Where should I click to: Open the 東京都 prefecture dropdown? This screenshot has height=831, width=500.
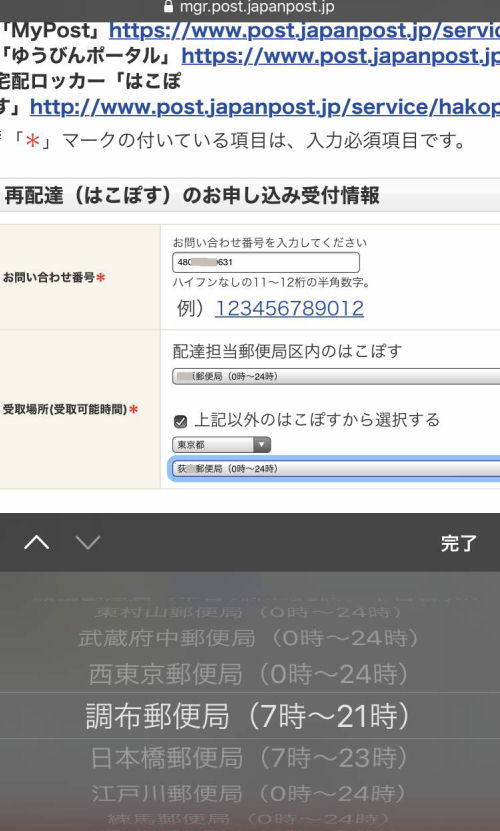pos(221,445)
